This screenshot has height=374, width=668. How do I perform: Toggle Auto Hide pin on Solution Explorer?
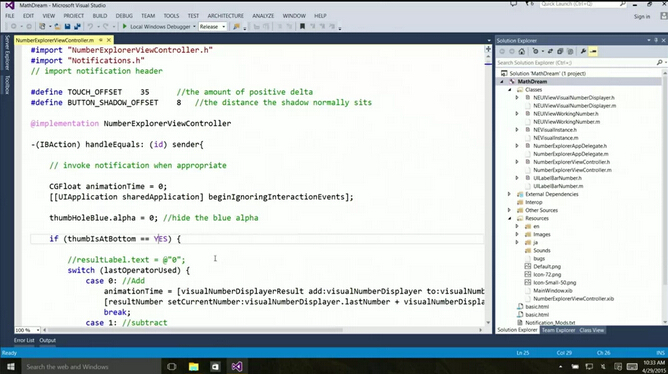click(x=656, y=40)
